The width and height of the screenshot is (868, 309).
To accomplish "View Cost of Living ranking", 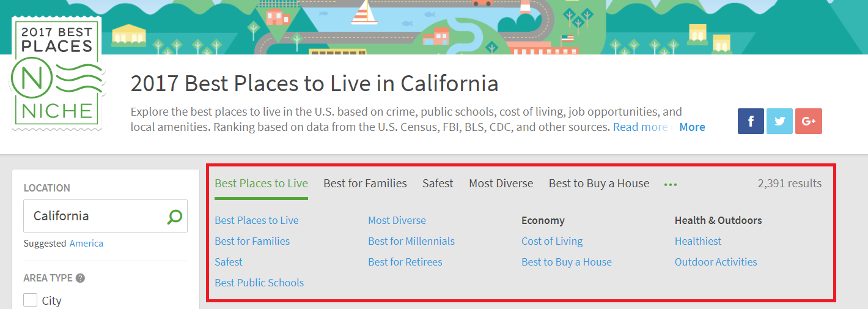I will (552, 241).
